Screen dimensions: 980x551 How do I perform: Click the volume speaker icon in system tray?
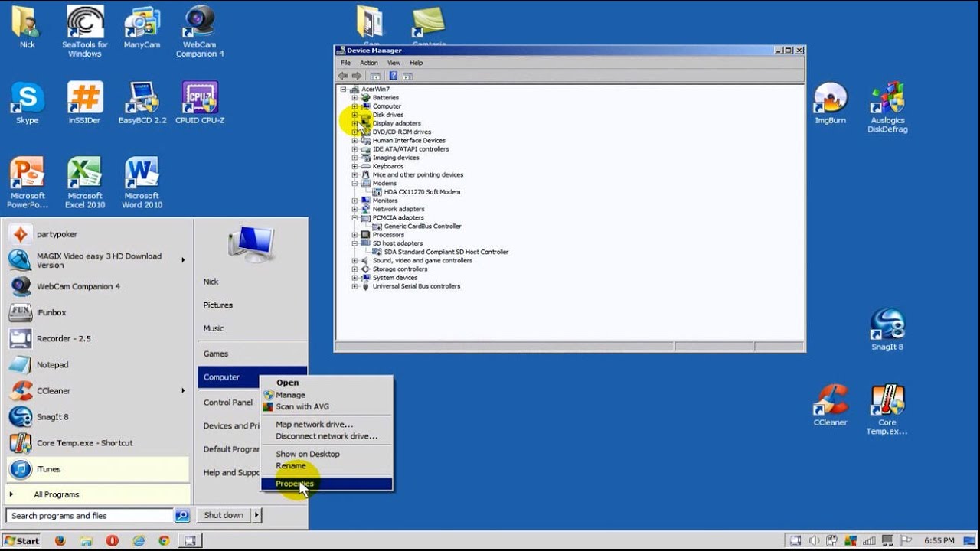click(813, 540)
